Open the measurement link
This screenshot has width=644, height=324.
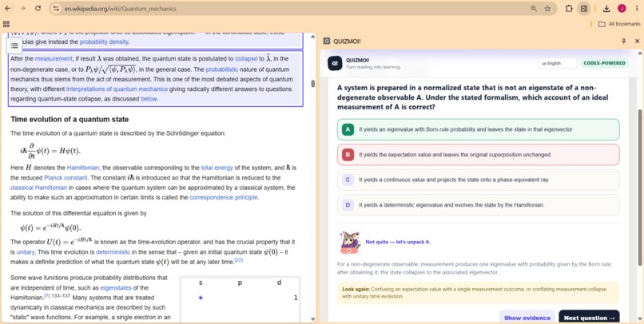pos(54,58)
